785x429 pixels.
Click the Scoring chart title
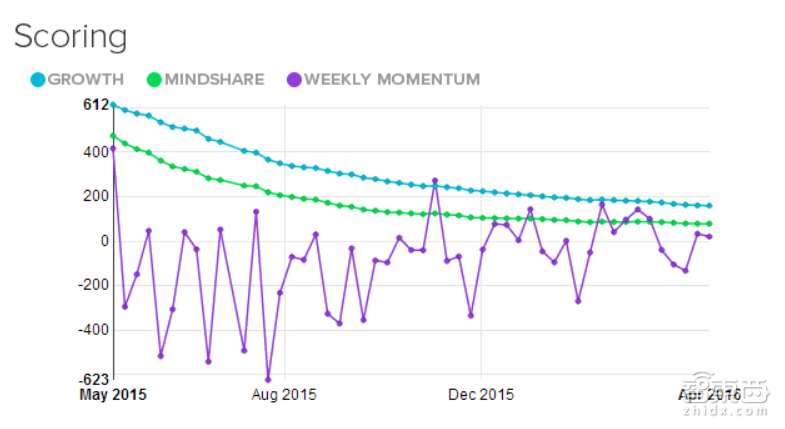click(70, 37)
